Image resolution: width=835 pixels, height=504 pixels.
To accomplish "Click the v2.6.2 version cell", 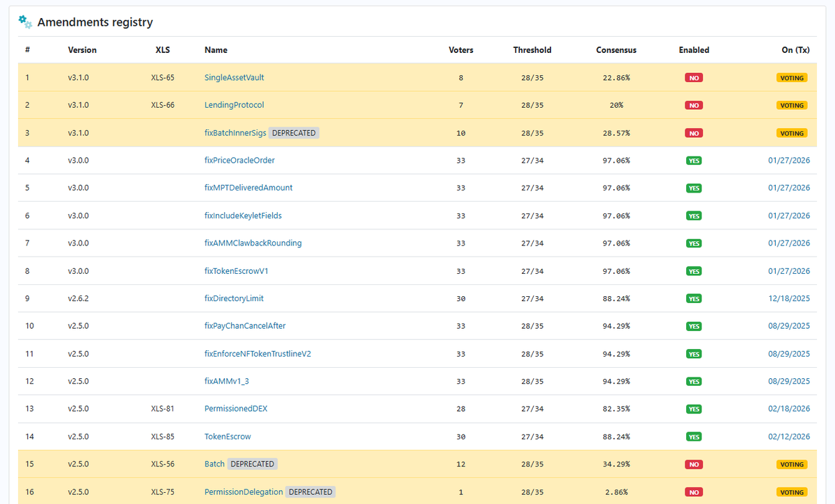I will click(79, 298).
